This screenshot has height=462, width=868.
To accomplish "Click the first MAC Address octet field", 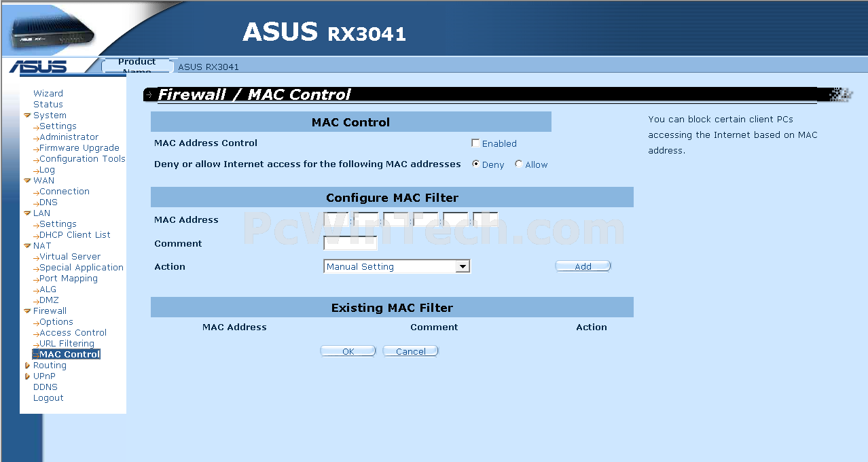I will [x=336, y=219].
